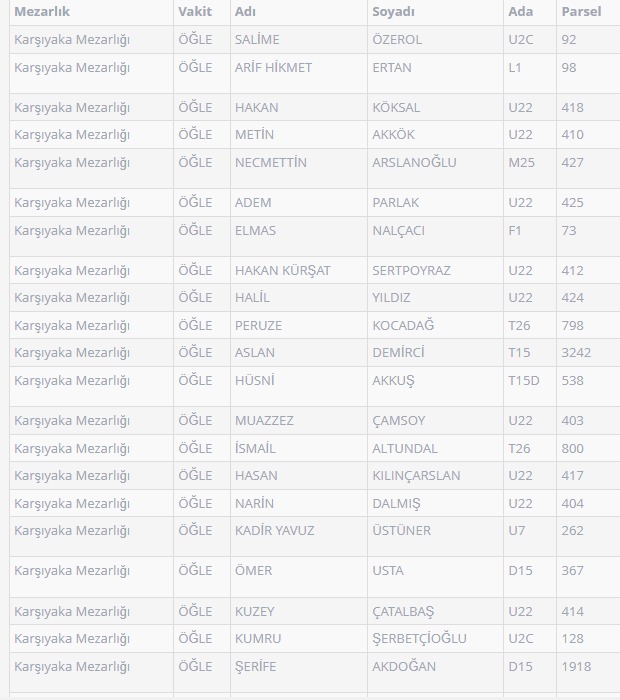Click the surname ÇATALBAŞ
This screenshot has width=620, height=700.
click(403, 612)
